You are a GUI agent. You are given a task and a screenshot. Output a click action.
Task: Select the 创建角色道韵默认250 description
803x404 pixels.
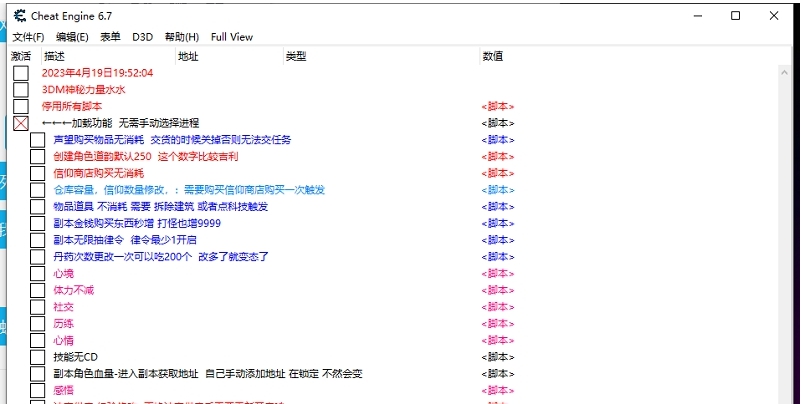tap(145, 157)
